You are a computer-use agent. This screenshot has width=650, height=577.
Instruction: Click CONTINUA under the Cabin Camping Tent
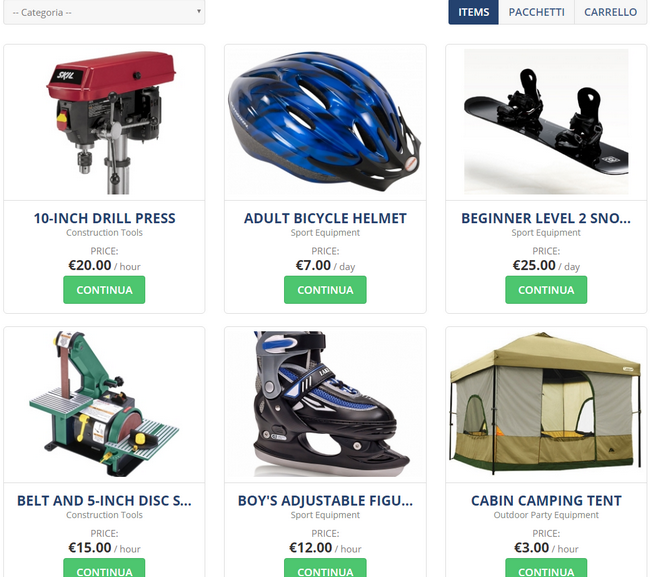point(546,568)
